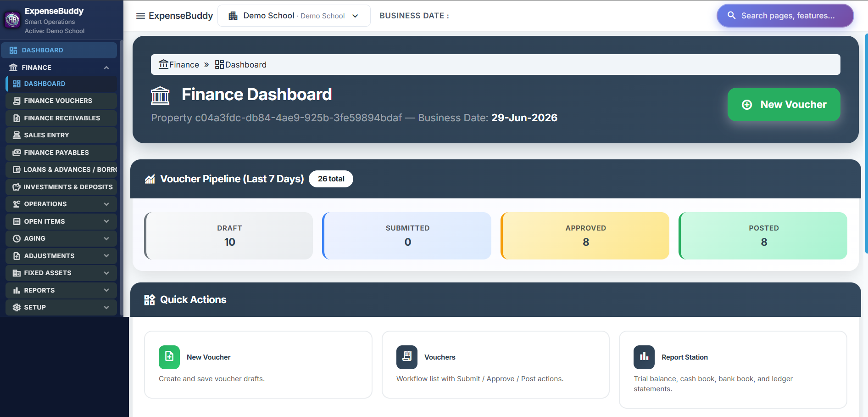Screen dimensions: 868x417
Task: Open Investments & Deposits menu item
Action: pyautogui.click(x=61, y=187)
